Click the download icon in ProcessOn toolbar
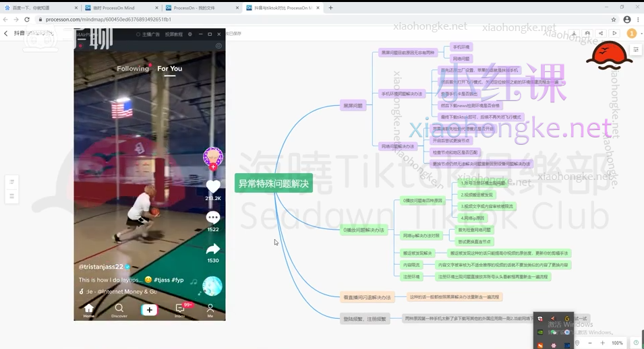Screen dimensions: 644x349 coord(574,33)
